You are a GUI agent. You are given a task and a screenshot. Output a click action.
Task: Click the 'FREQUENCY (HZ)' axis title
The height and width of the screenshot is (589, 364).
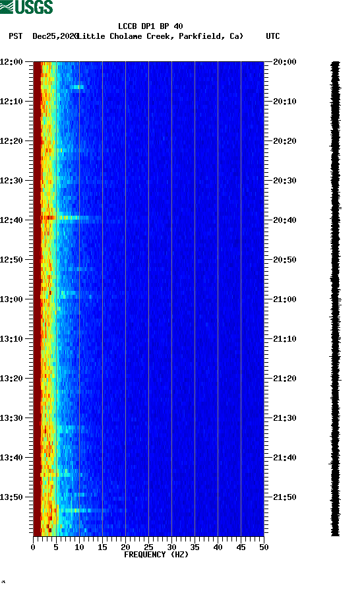(156, 555)
